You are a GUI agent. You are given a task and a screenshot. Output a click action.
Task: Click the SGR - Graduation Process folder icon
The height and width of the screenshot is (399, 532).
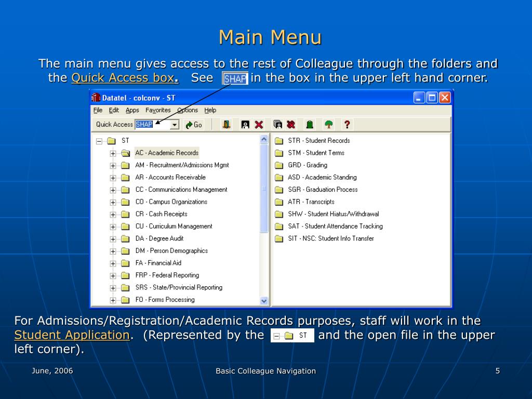pyautogui.click(x=279, y=190)
